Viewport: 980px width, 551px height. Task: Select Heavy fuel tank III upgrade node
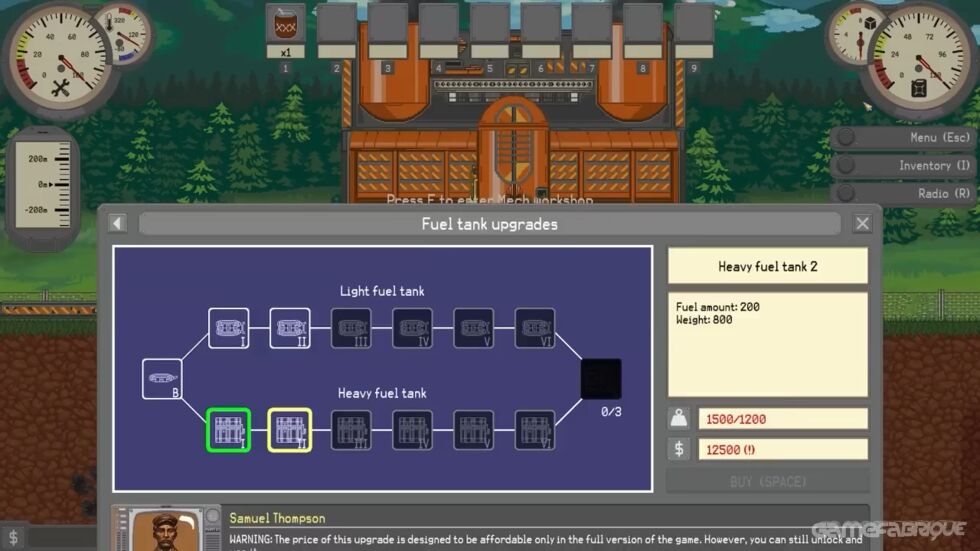click(351, 430)
